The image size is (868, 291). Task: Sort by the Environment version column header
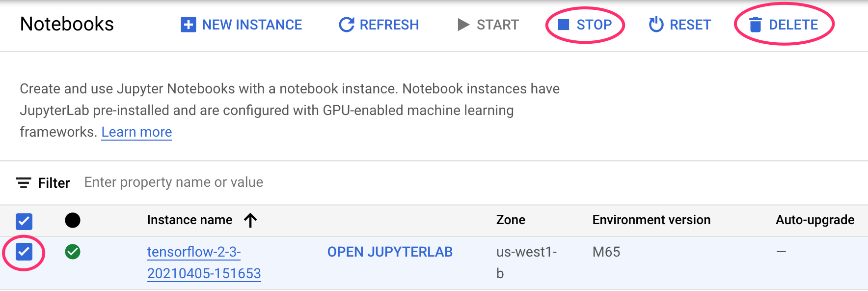tap(651, 220)
